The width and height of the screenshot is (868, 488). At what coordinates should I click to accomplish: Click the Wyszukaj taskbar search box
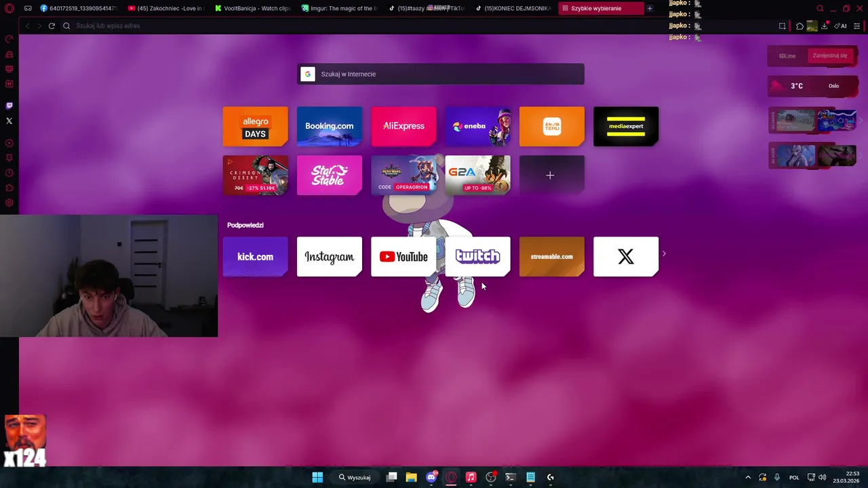(355, 477)
